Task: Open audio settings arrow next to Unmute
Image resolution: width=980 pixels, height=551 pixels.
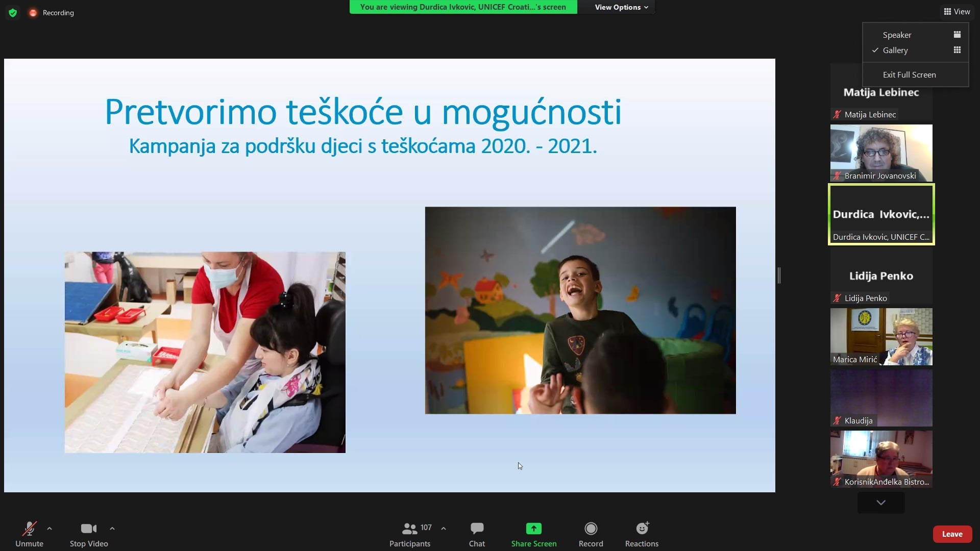Action: 50,529
